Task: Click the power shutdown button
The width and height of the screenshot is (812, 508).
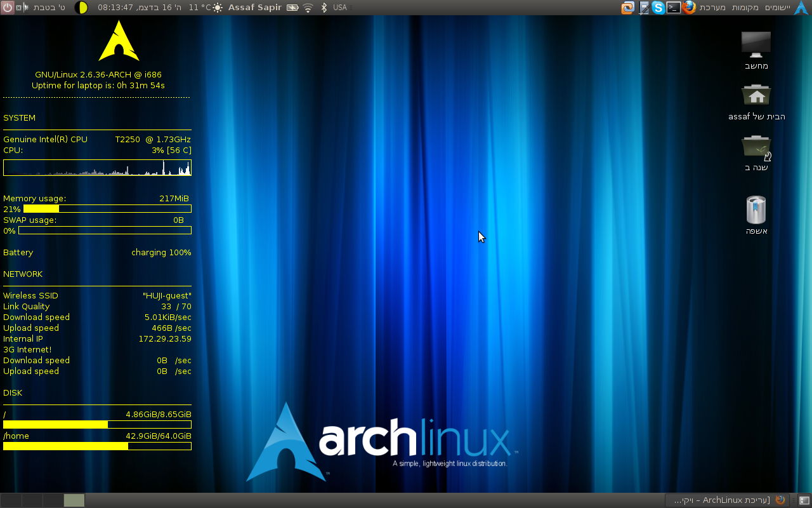Action: click(7, 8)
